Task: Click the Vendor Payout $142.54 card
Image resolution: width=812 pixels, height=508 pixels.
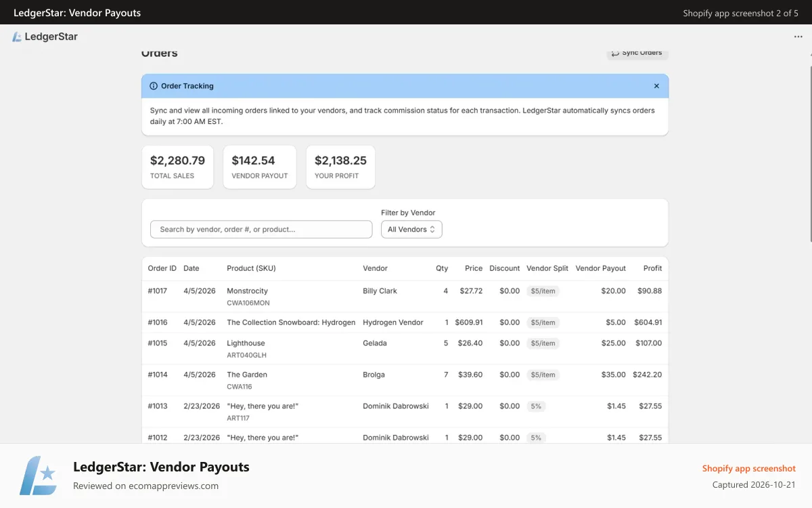Action: point(260,167)
